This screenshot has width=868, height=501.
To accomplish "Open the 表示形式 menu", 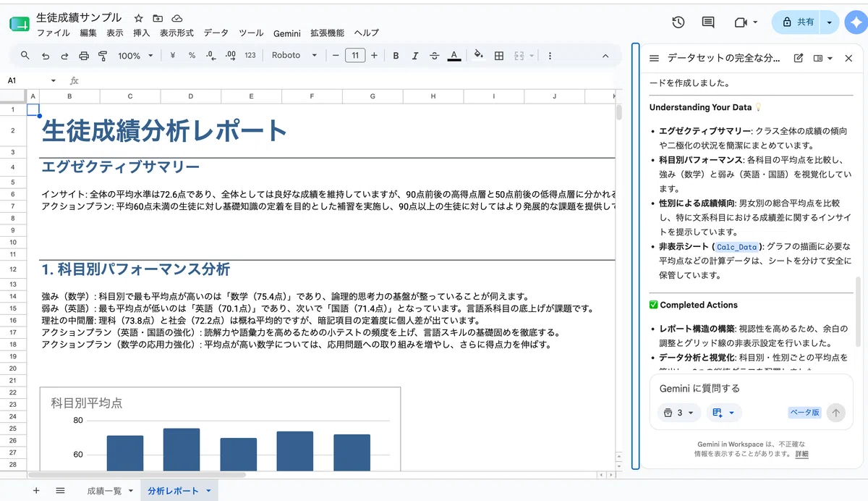I will tap(176, 33).
